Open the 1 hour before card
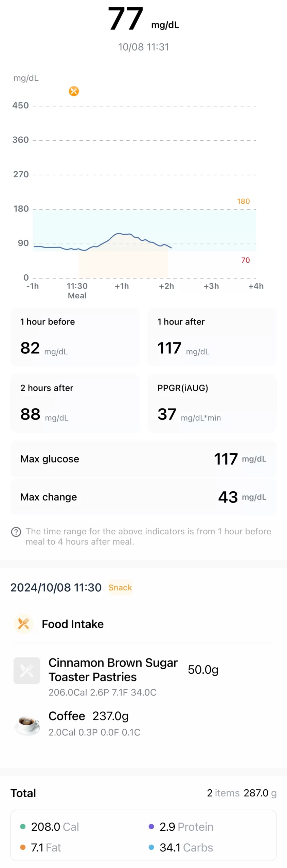287x868 pixels. click(75, 337)
